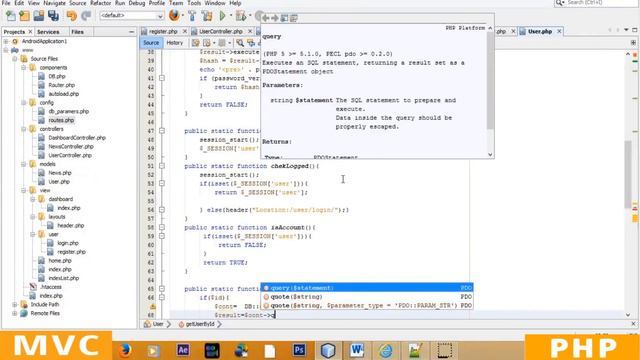The height and width of the screenshot is (360, 640).
Task: Click the Find Selection magnifier editor icon
Action: [x=240, y=43]
